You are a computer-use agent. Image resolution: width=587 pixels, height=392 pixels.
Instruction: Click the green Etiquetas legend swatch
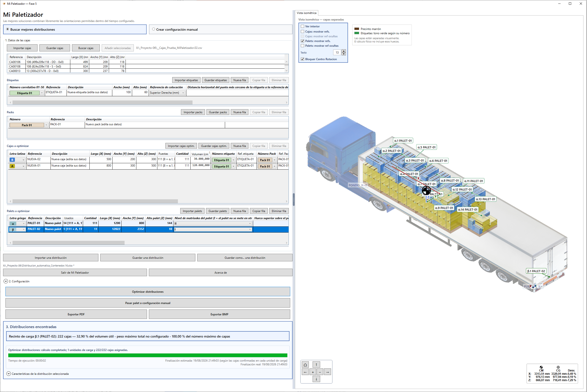tap(357, 33)
